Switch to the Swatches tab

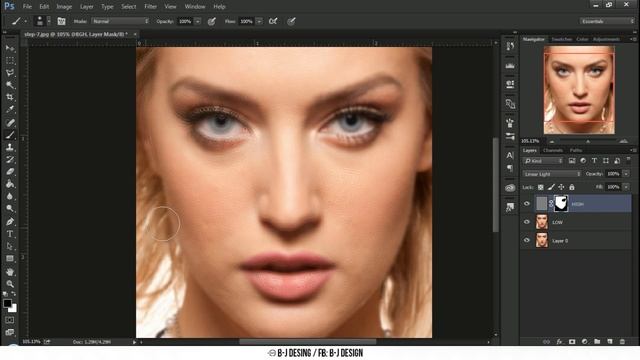click(x=562, y=39)
